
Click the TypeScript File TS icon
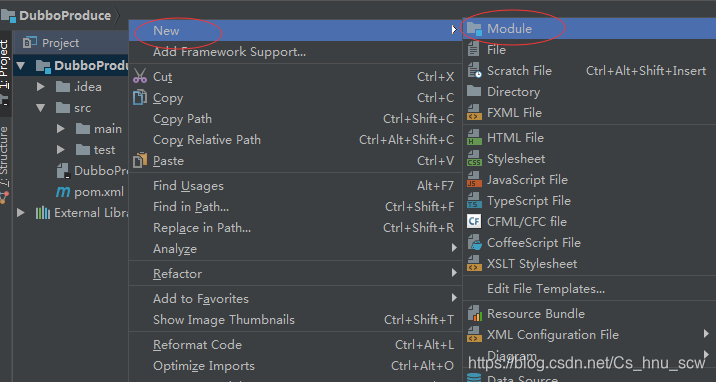pos(474,200)
